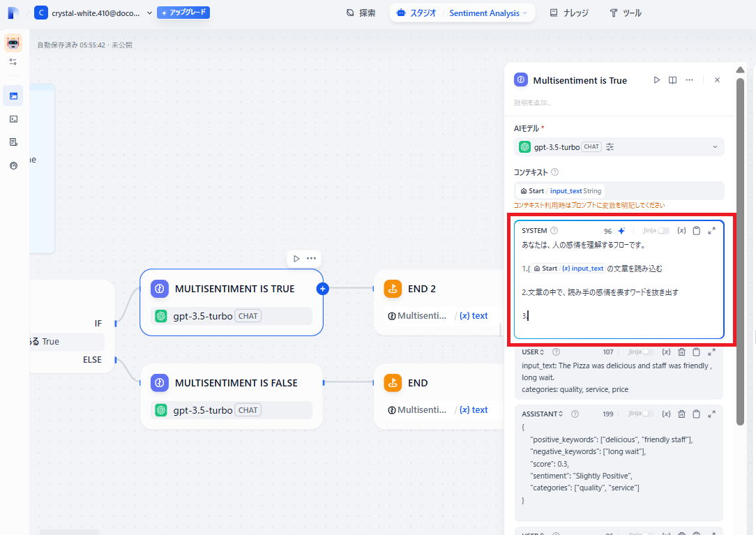
Task: Open gpt-3.5-turbo model parameter settings icon
Action: (x=609, y=146)
